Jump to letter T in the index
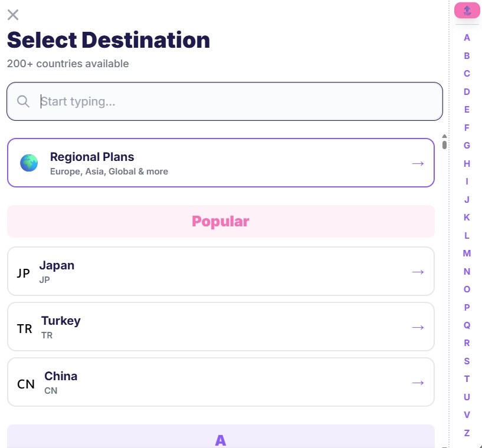Screen dimensions: 482x448 [x=467, y=378]
